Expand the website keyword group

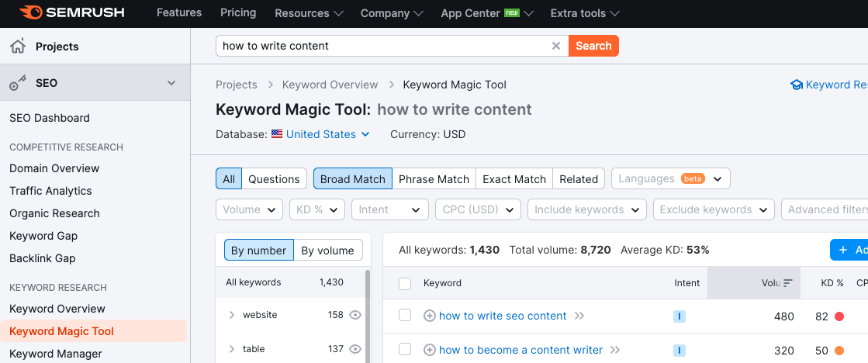(231, 315)
